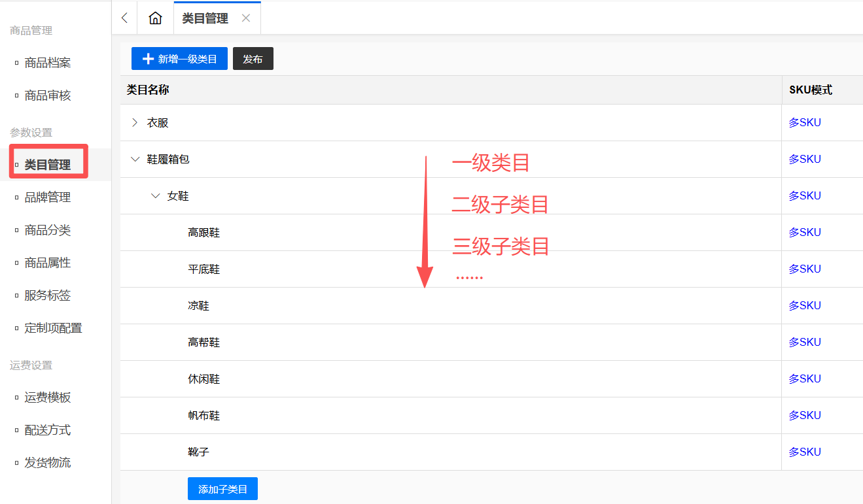The height and width of the screenshot is (504, 863).
Task: Select 商品属性 from the sidebar
Action: [x=47, y=263]
